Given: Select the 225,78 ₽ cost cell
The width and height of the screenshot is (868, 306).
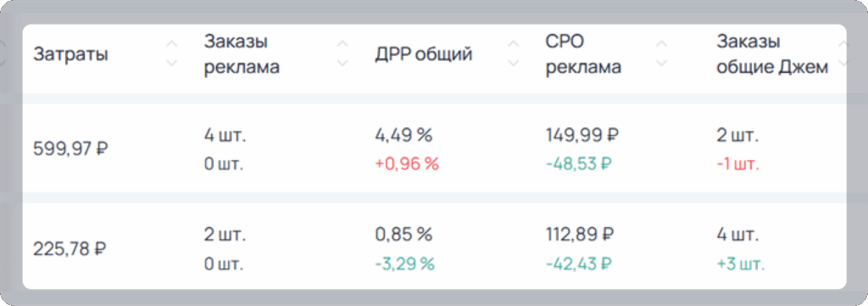Looking at the screenshot, I should pos(70,249).
